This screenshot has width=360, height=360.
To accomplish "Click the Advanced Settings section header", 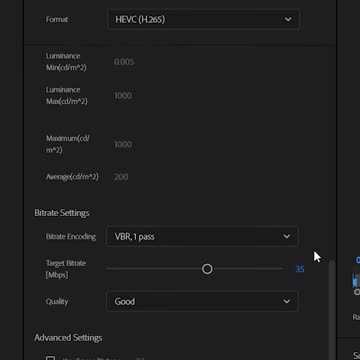I will click(68, 338).
